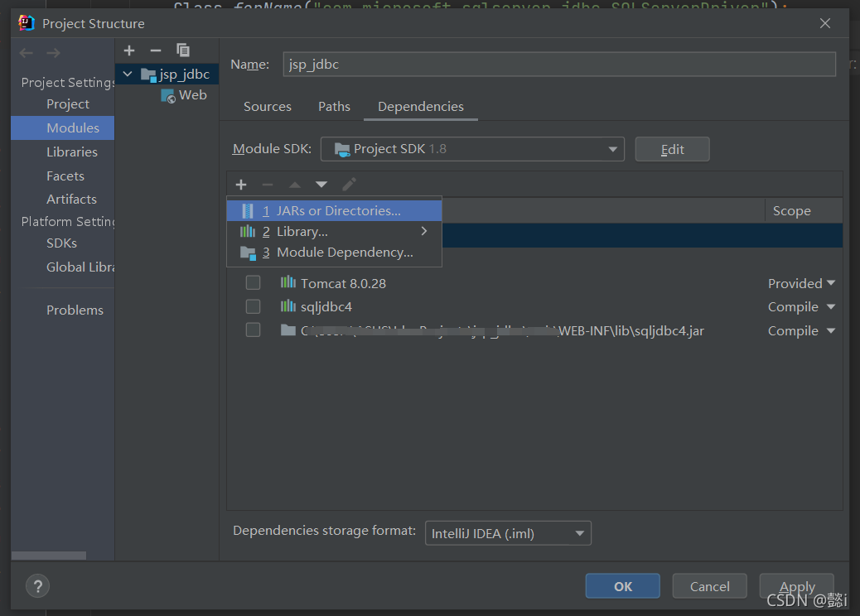Click the edit dependency pencil icon
The height and width of the screenshot is (616, 860).
[x=349, y=185]
